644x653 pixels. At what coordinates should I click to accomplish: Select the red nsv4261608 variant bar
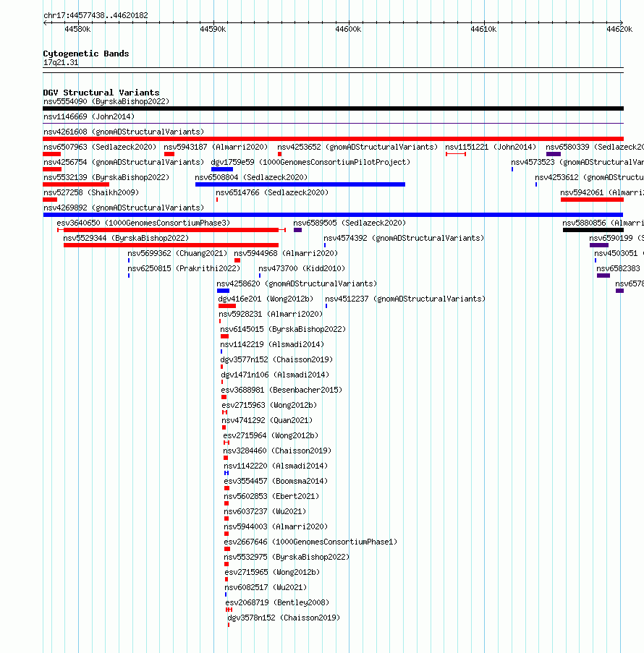[333, 139]
